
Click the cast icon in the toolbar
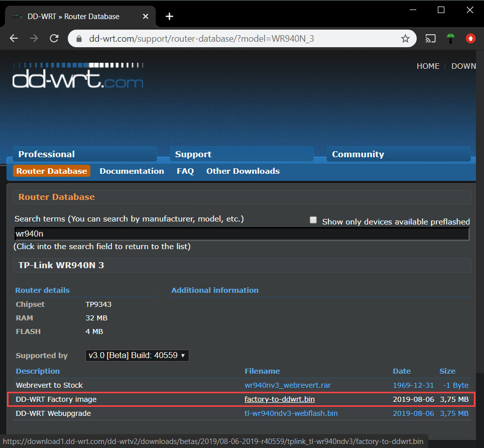[x=430, y=39]
